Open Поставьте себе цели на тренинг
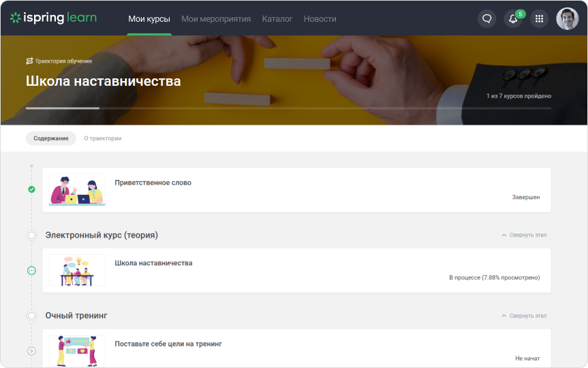This screenshot has height=368, width=588. tap(168, 344)
